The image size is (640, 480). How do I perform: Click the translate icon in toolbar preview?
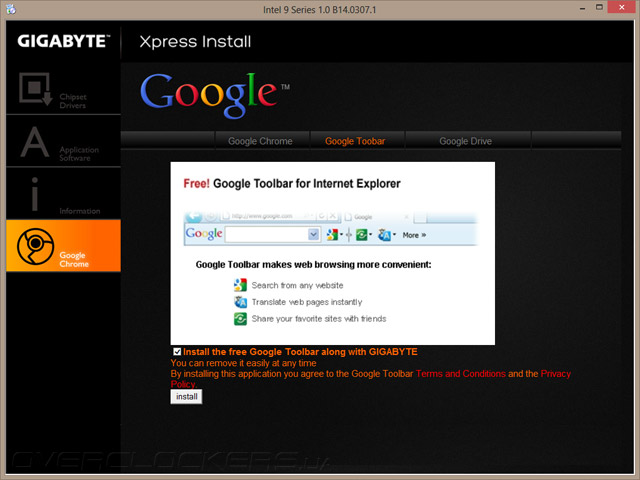[x=384, y=235]
